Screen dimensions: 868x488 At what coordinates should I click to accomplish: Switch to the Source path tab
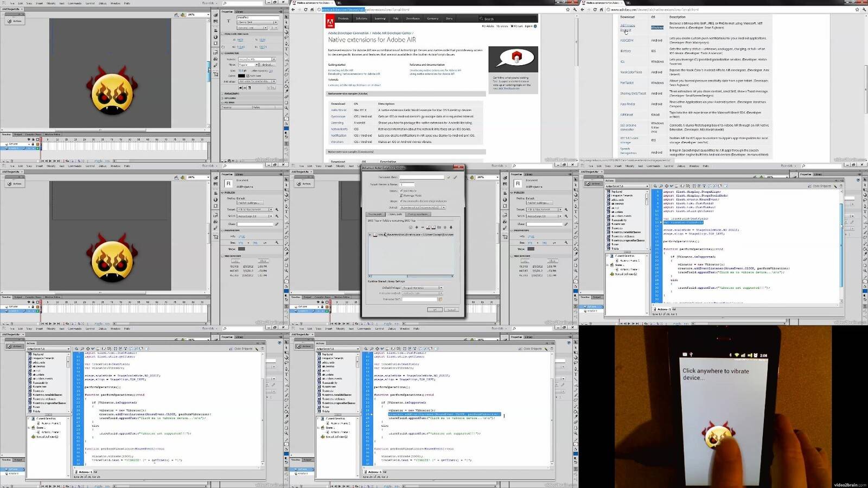pyautogui.click(x=375, y=214)
